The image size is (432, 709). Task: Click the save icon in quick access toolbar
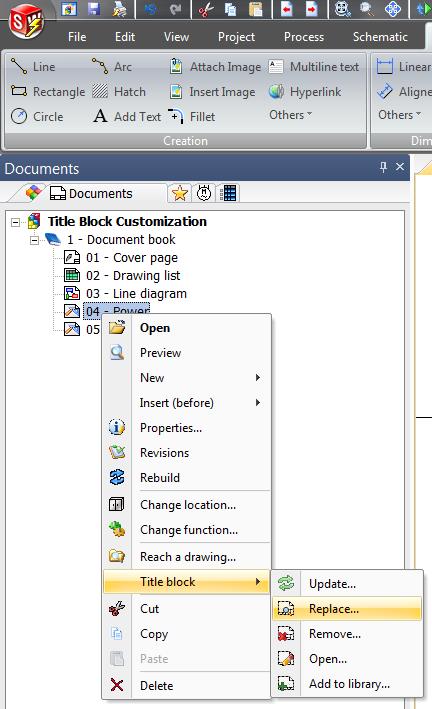(x=94, y=9)
